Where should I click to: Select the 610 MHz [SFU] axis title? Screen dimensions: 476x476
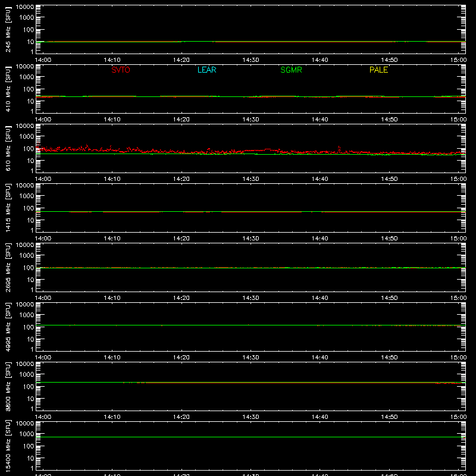pos(8,148)
